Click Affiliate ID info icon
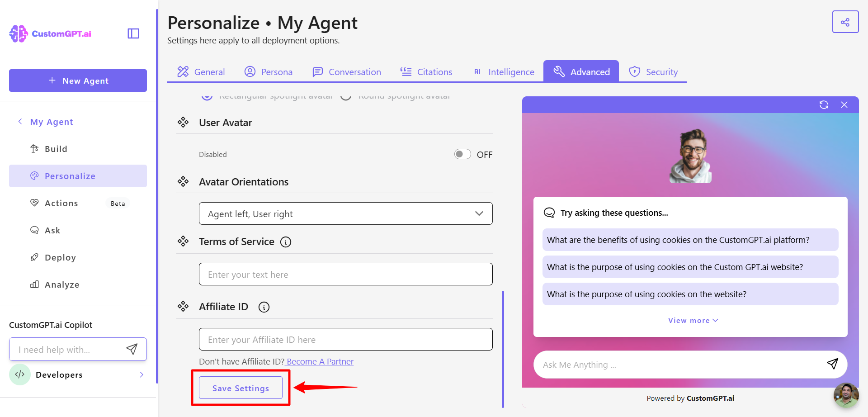868x417 pixels. click(x=264, y=307)
